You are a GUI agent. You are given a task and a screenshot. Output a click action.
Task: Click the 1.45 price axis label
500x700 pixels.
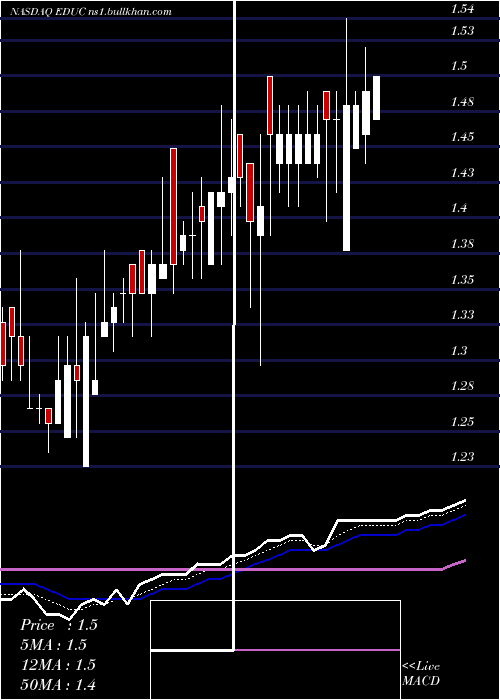point(462,137)
